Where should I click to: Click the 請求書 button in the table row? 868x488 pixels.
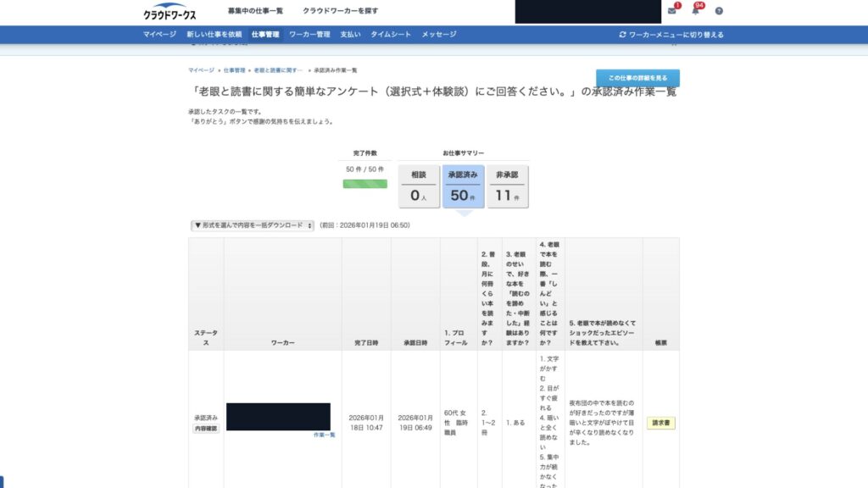pos(661,423)
